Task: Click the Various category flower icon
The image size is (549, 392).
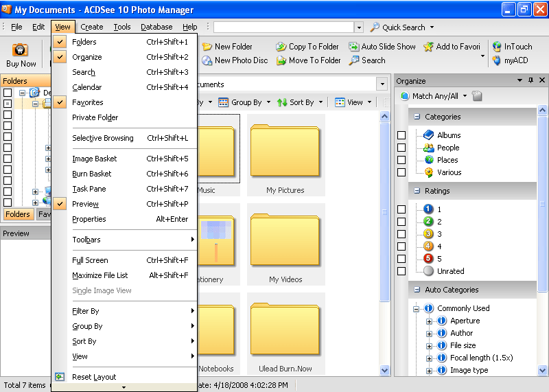Action: pyautogui.click(x=429, y=172)
